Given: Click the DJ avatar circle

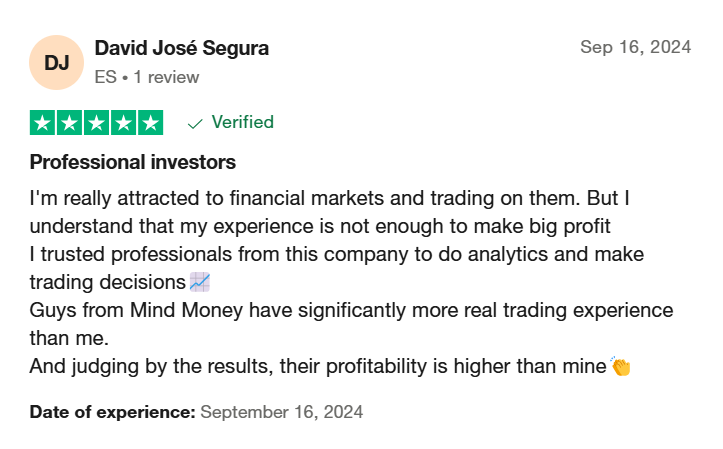Looking at the screenshot, I should click(56, 62).
